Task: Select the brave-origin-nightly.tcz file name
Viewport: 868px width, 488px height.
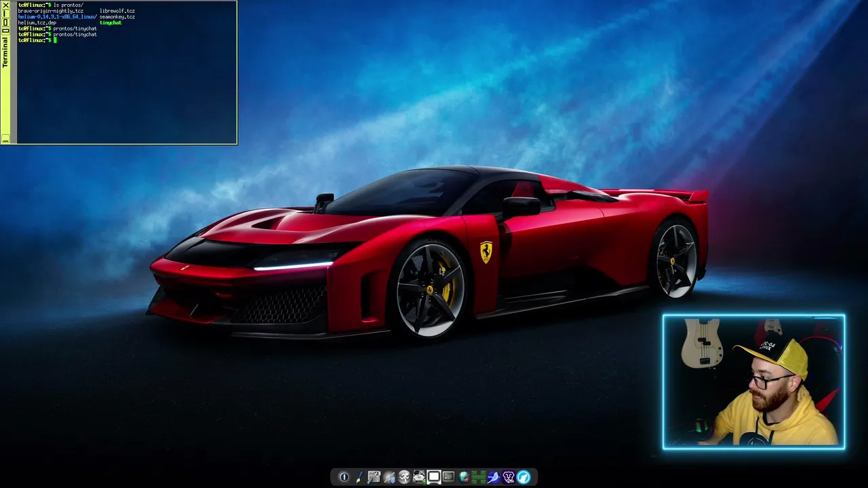Action: 51,11
